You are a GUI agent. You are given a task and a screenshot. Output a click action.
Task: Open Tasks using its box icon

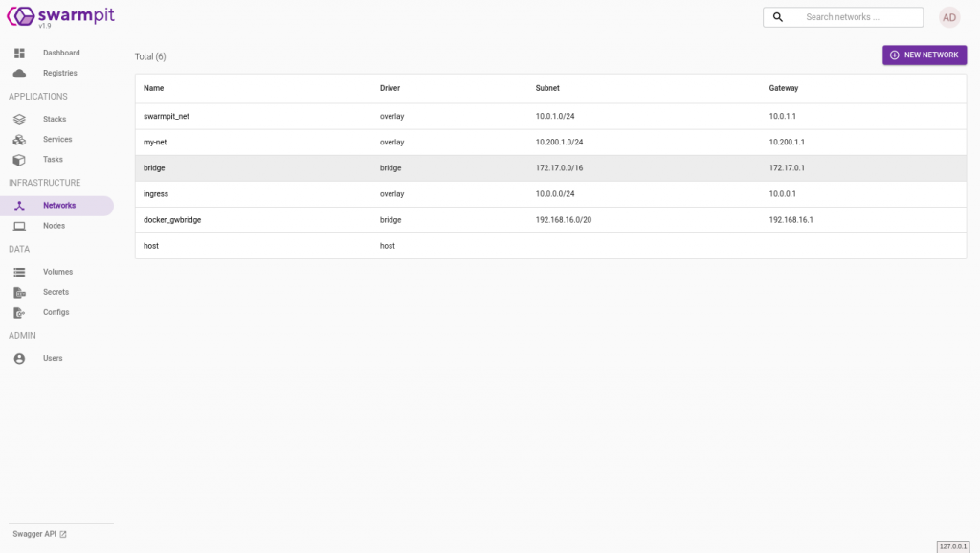point(19,160)
